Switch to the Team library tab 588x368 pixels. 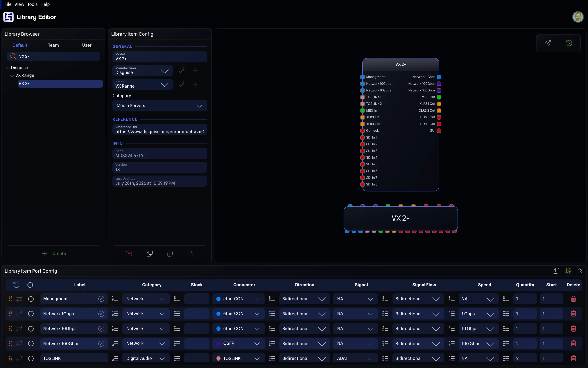click(53, 45)
